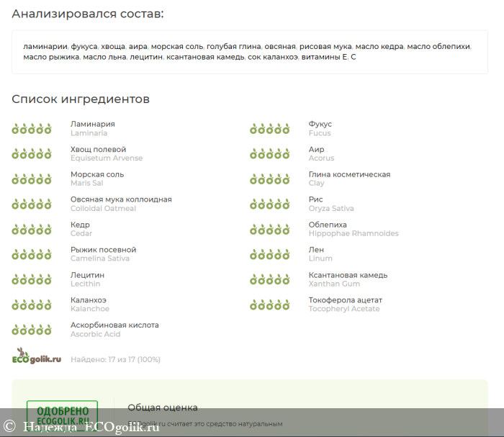
Task: Open the Овсяная мука коллоидная ingredient
Action: [121, 199]
